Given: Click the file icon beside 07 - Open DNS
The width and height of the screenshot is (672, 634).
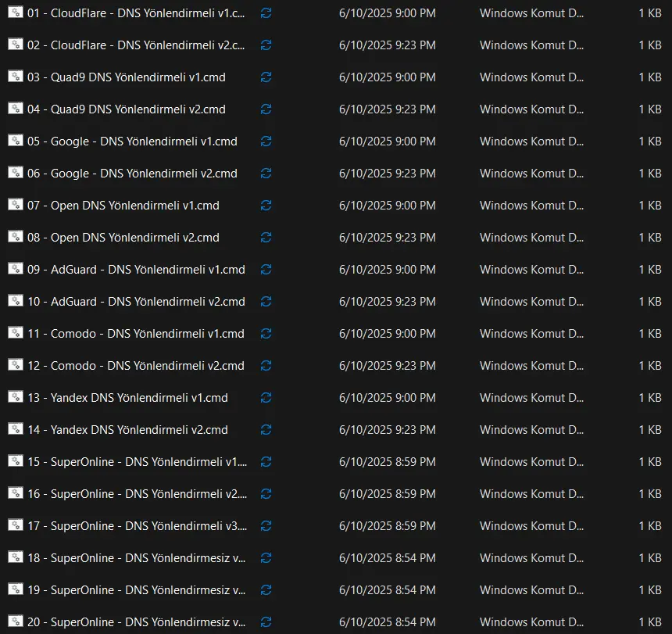Looking at the screenshot, I should [x=16, y=205].
